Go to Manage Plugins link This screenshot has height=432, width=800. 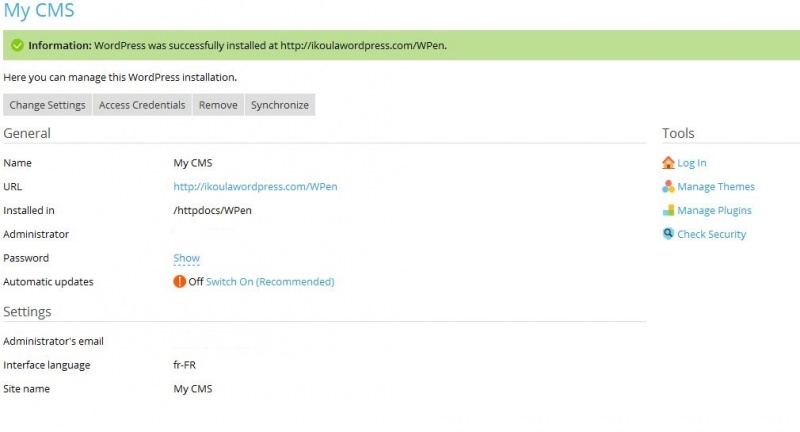point(714,211)
